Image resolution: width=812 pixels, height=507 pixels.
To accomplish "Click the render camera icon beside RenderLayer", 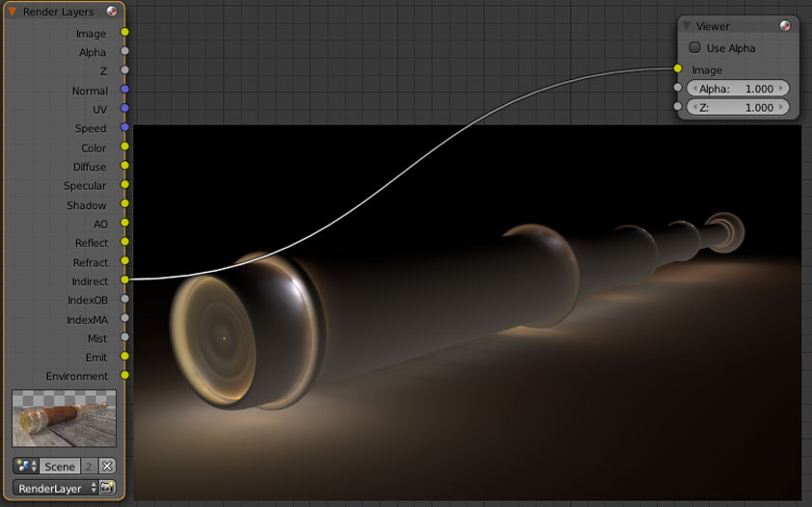I will [x=107, y=488].
